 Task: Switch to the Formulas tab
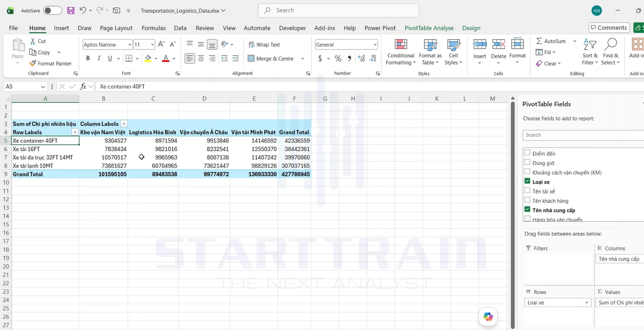(153, 28)
